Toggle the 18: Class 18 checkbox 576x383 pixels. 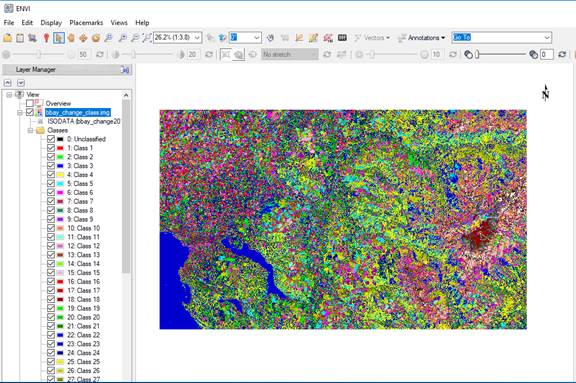(x=51, y=299)
